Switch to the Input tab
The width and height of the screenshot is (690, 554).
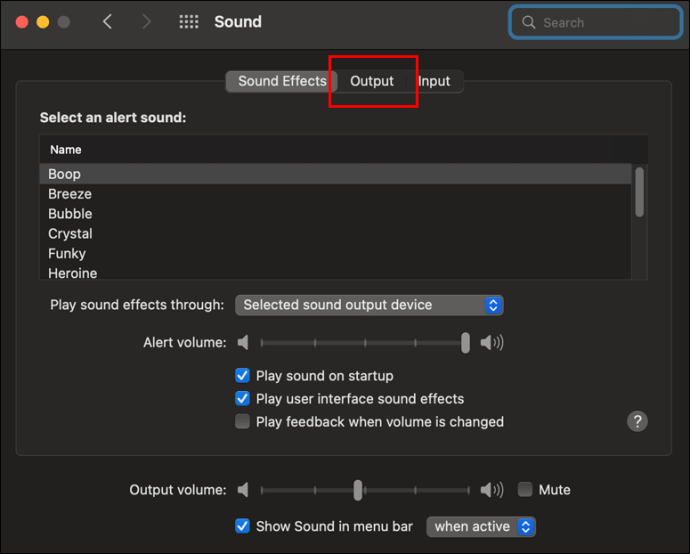click(434, 81)
